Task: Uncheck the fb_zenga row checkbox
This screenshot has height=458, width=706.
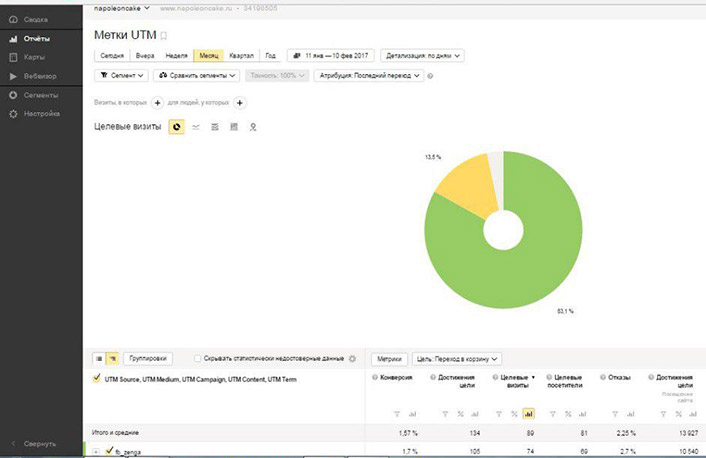Action: tap(109, 451)
